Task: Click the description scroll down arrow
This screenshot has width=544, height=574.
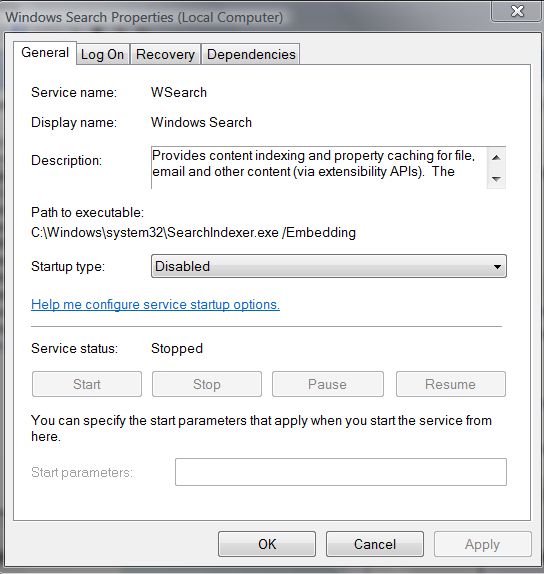Action: tap(496, 179)
